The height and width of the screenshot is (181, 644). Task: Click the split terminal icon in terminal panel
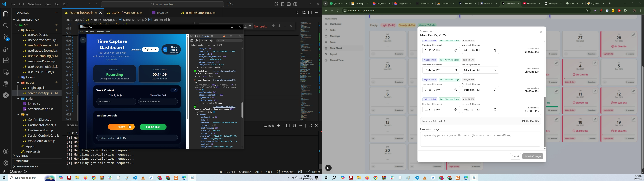288,126
